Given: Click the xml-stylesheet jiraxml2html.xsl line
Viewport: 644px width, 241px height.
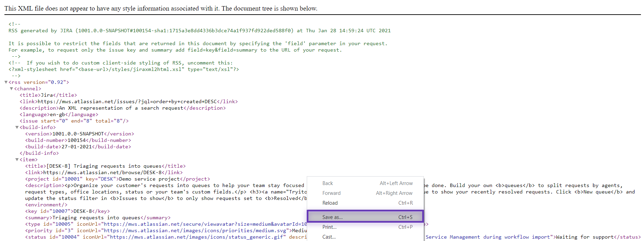Looking at the screenshot, I should (x=124, y=69).
